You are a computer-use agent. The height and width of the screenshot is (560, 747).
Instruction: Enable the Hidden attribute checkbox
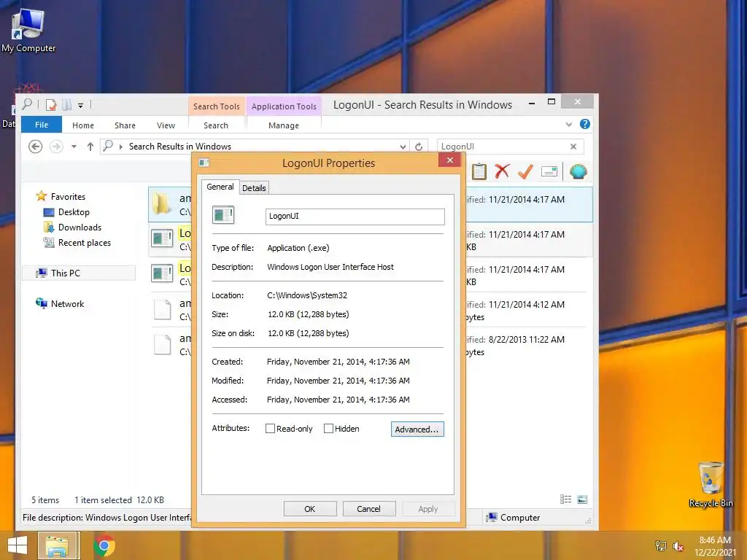click(328, 429)
